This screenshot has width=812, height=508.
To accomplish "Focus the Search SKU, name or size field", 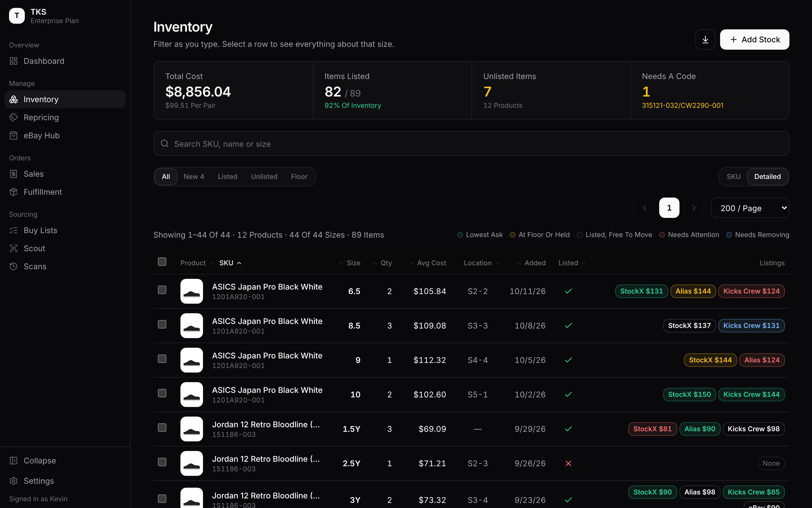I will [x=471, y=144].
